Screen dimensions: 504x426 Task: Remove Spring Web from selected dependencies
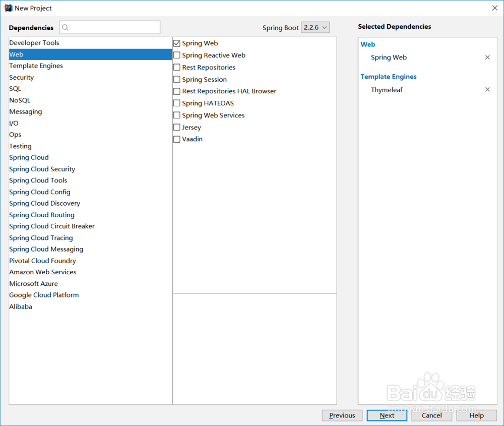pos(487,57)
